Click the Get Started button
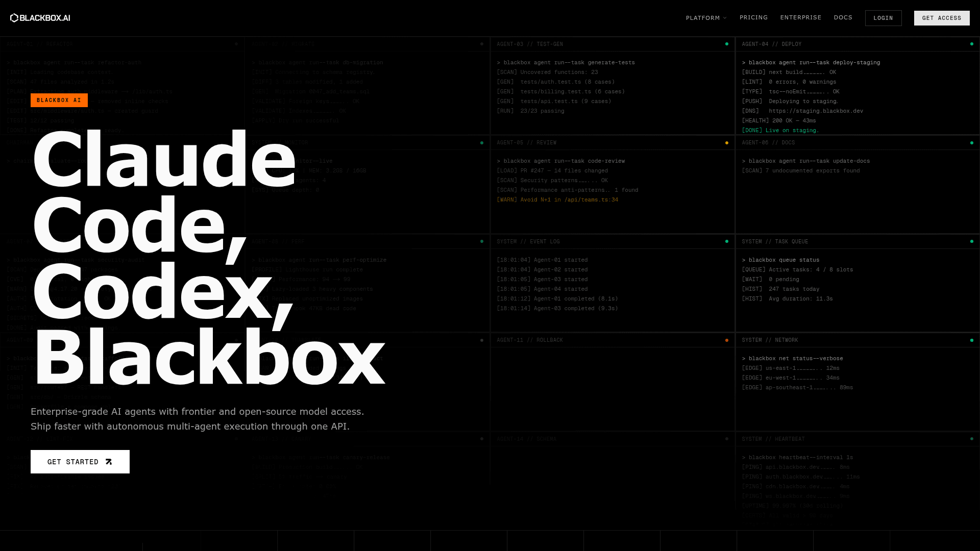Image resolution: width=980 pixels, height=551 pixels. [x=80, y=462]
